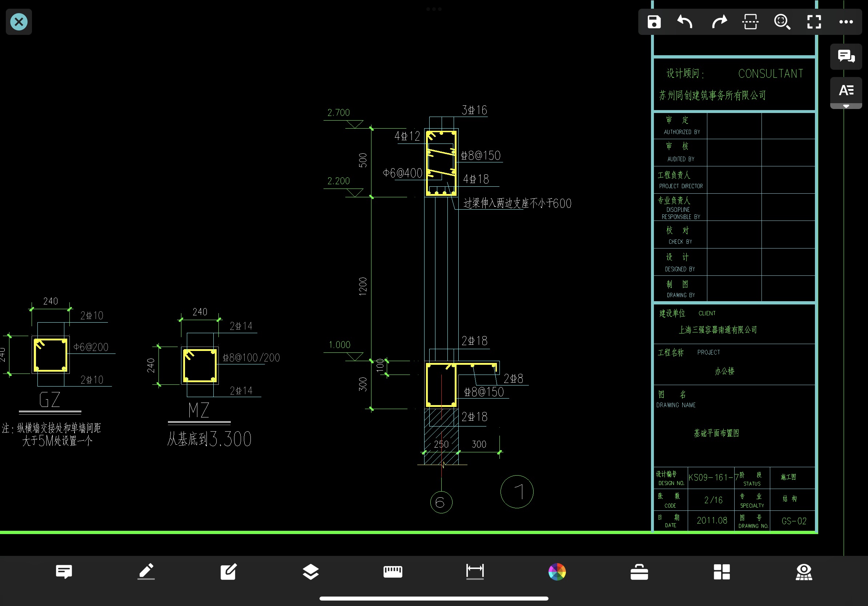Open the webcam view icon
The image size is (868, 606).
(x=804, y=571)
